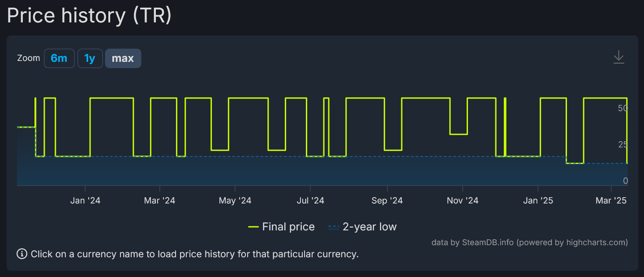The image size is (644, 277).
Task: Open the chart download menu icon
Action: pos(618,58)
